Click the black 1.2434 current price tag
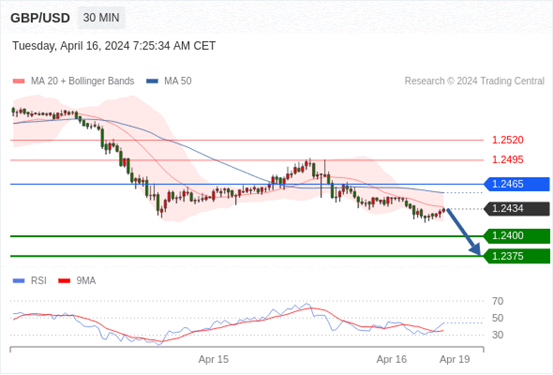Screen dimensions: 553x375 click(x=517, y=208)
